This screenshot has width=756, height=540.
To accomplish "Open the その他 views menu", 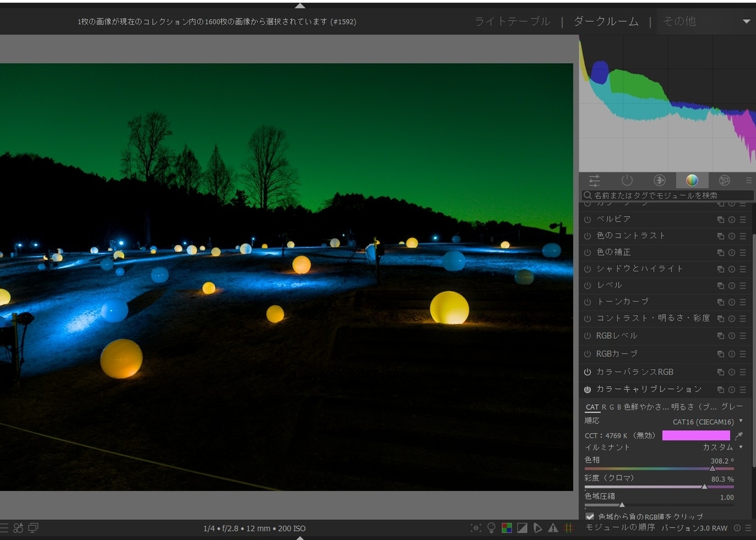I will coord(706,21).
